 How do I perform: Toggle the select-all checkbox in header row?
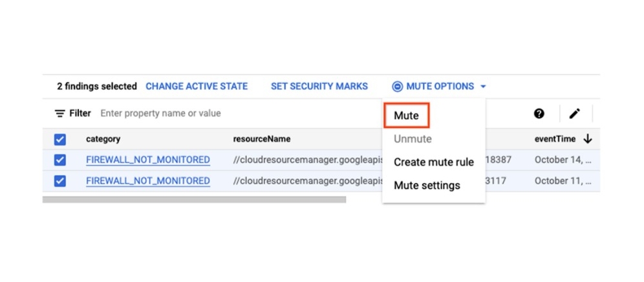pos(60,139)
